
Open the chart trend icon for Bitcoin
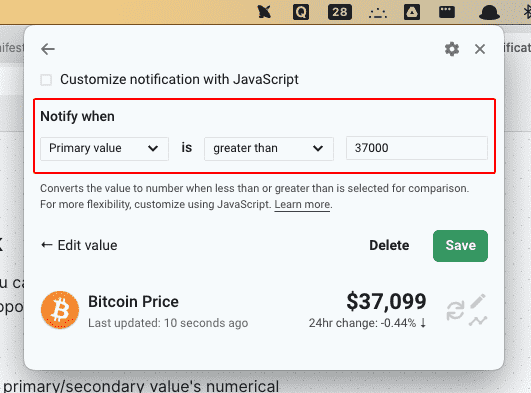click(478, 320)
